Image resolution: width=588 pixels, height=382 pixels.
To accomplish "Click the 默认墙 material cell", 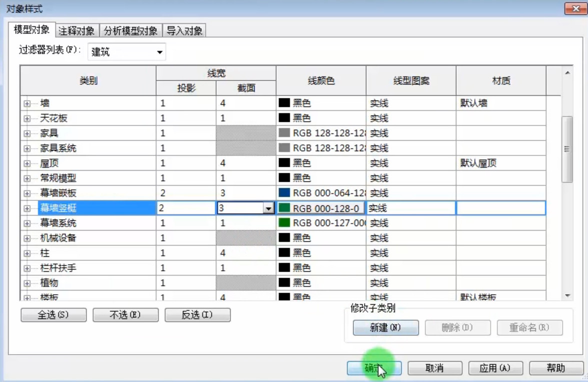I will coord(500,103).
